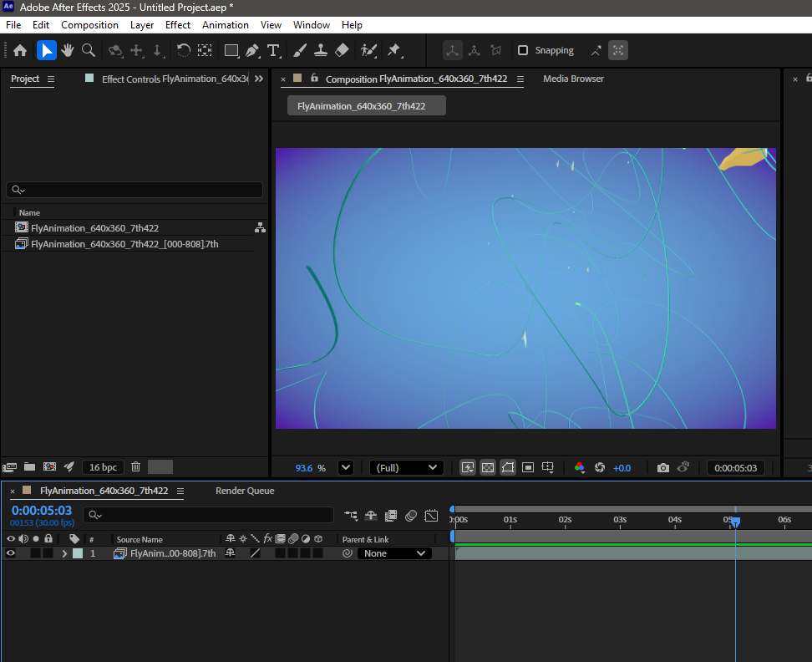Open the Composition menu

[x=89, y=25]
